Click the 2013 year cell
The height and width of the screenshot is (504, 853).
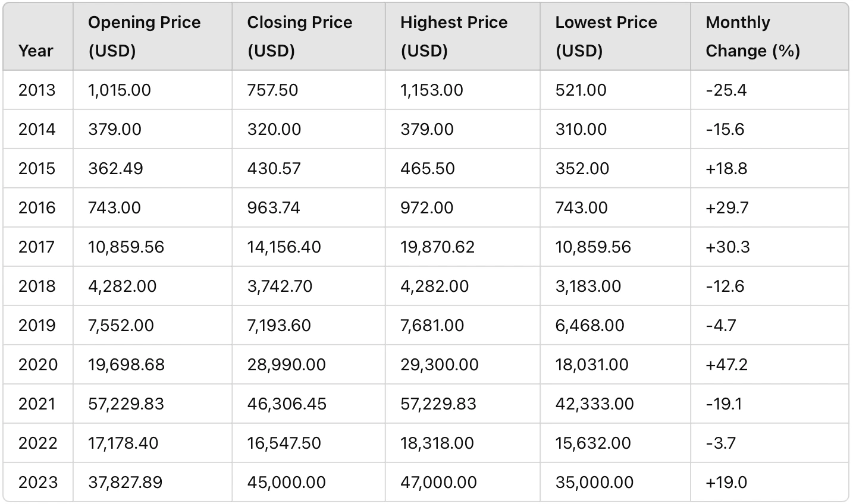pos(37,90)
